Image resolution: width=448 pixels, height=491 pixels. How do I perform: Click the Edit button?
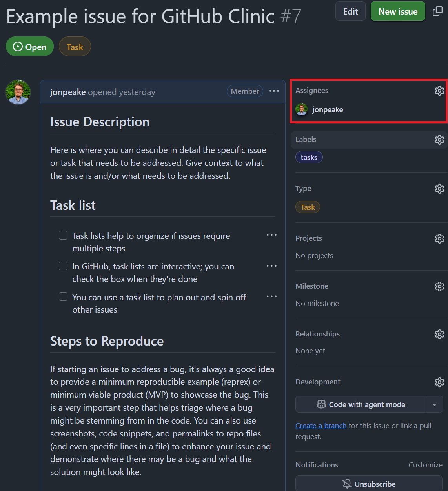point(350,11)
